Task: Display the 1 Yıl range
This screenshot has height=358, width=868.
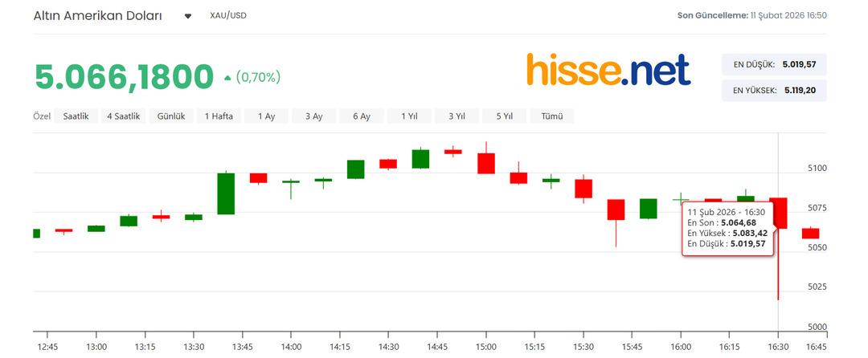Action: [x=409, y=116]
